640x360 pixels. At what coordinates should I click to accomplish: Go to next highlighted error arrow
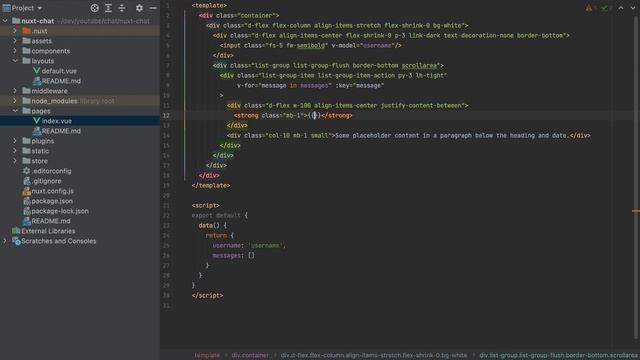[x=633, y=8]
